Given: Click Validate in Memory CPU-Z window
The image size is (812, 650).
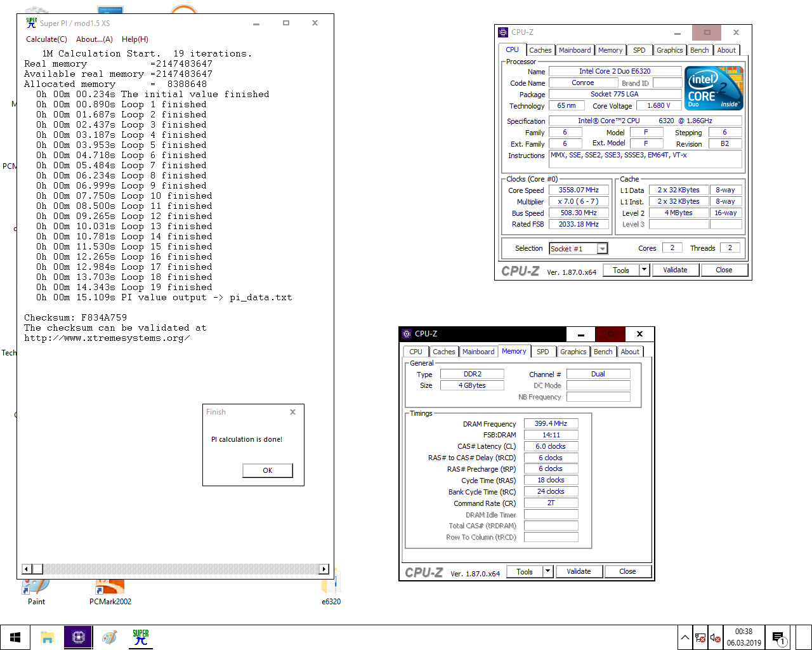Looking at the screenshot, I should 579,571.
